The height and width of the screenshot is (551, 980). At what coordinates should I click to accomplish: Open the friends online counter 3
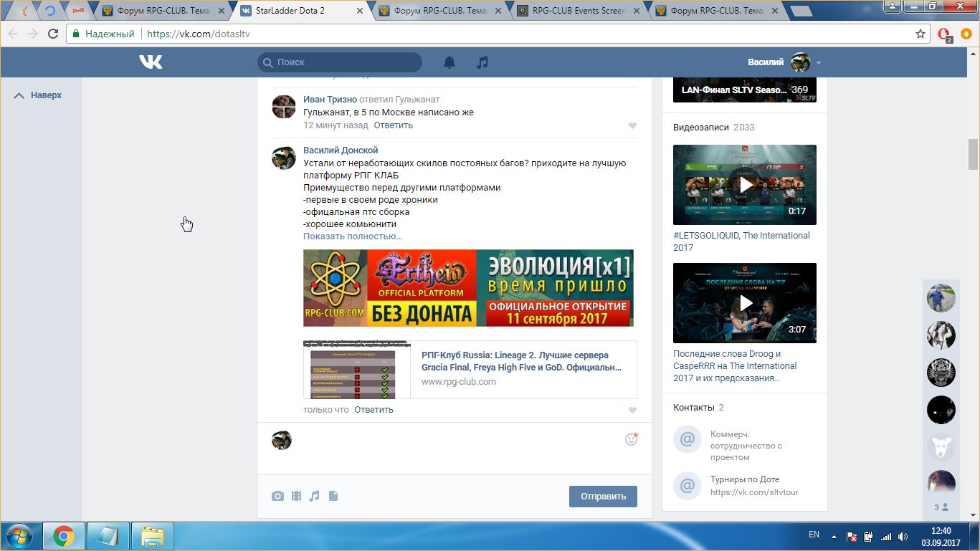coord(941,507)
